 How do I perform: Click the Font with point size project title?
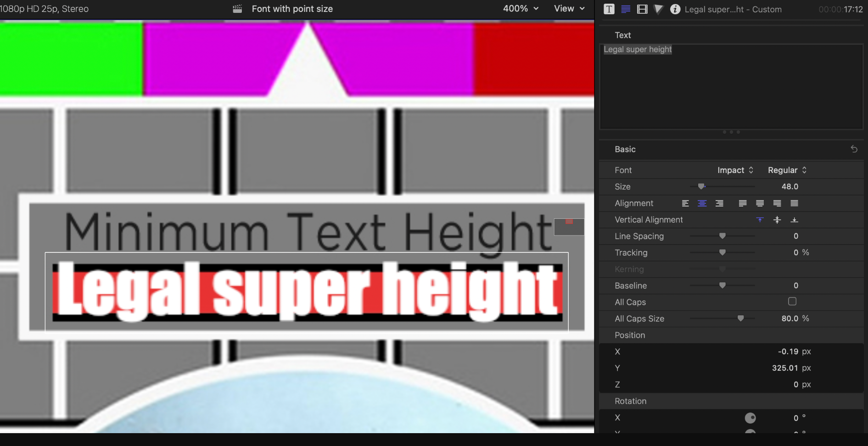click(292, 9)
